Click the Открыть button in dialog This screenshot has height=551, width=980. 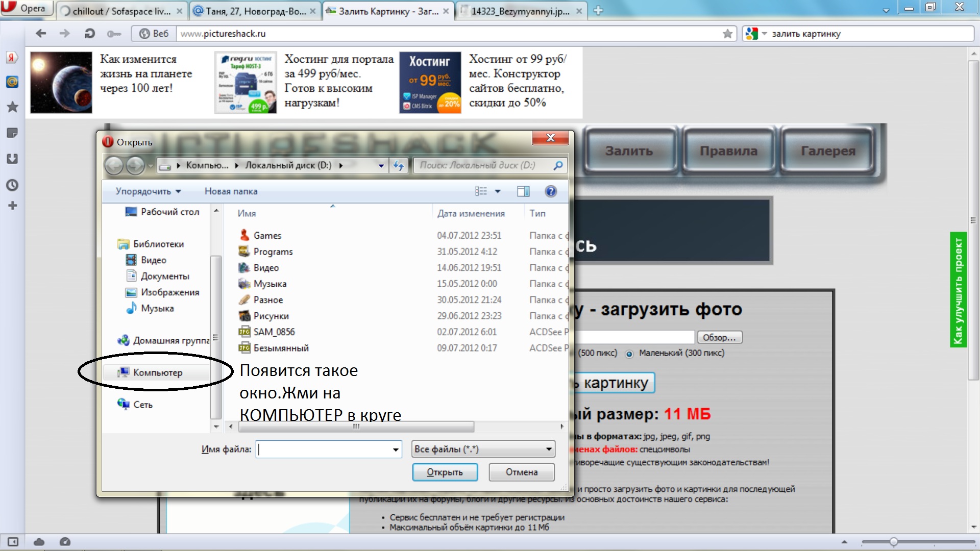coord(445,472)
